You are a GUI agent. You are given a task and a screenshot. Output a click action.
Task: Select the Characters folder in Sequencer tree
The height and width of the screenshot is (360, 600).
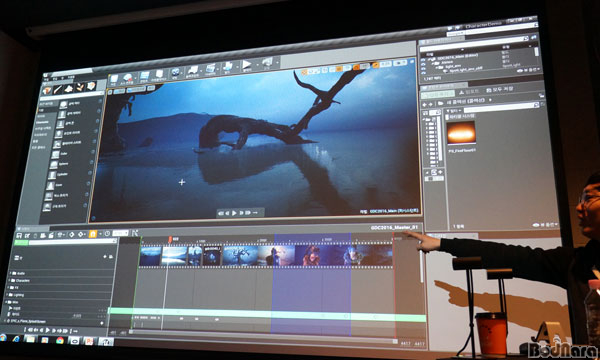click(22, 280)
